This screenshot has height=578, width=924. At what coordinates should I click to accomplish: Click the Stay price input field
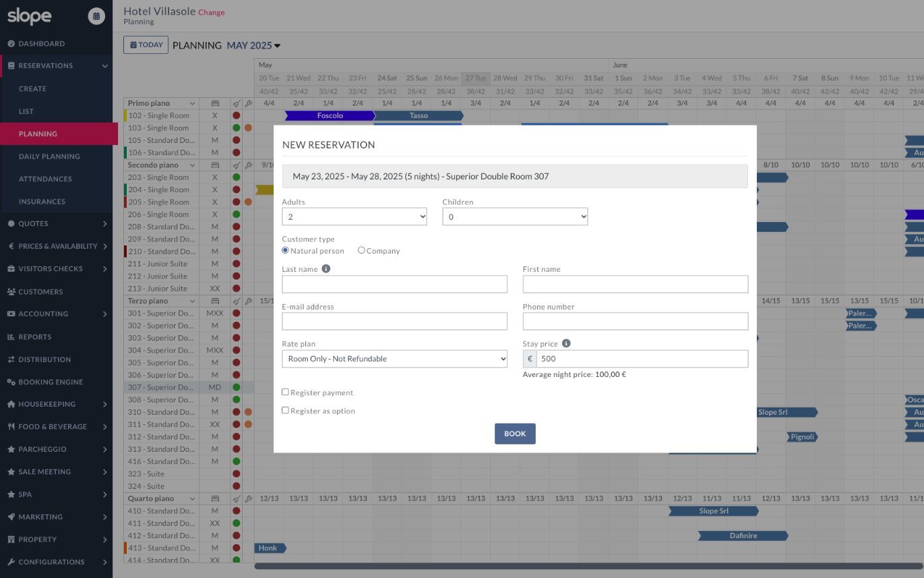point(642,359)
